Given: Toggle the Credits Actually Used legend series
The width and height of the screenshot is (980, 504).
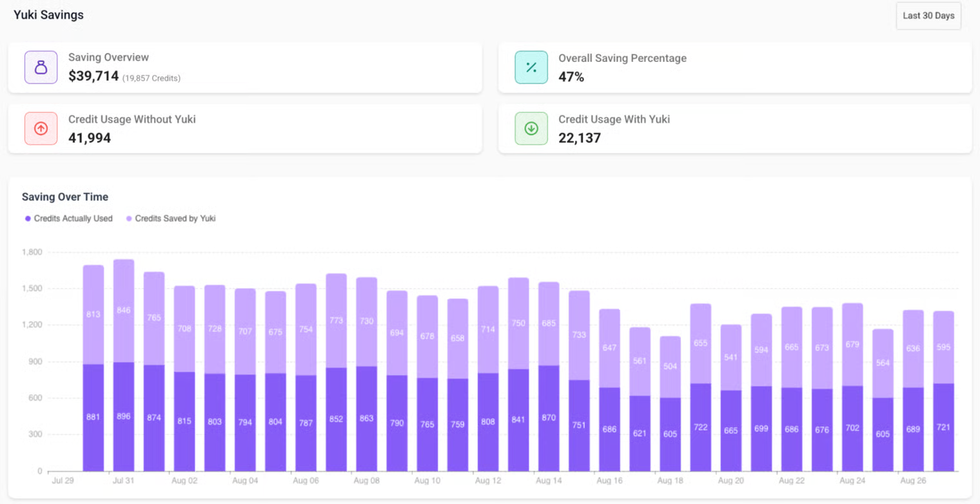Looking at the screenshot, I should [x=73, y=219].
